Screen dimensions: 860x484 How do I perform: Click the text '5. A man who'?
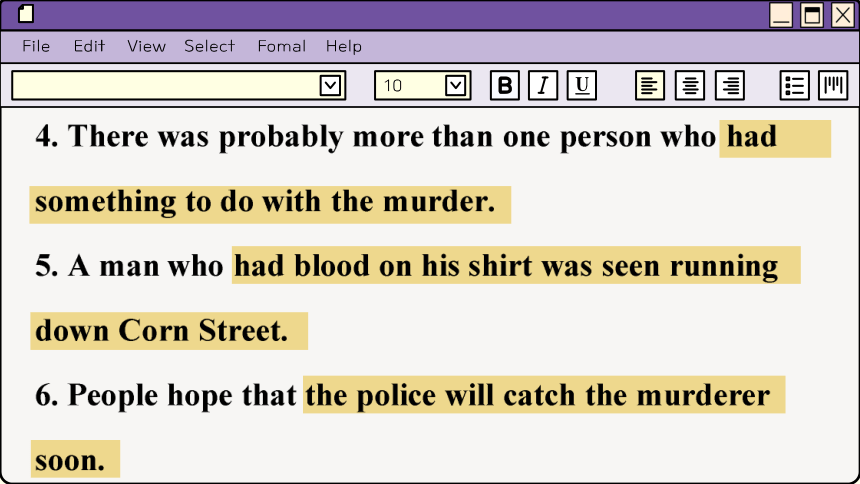129,266
